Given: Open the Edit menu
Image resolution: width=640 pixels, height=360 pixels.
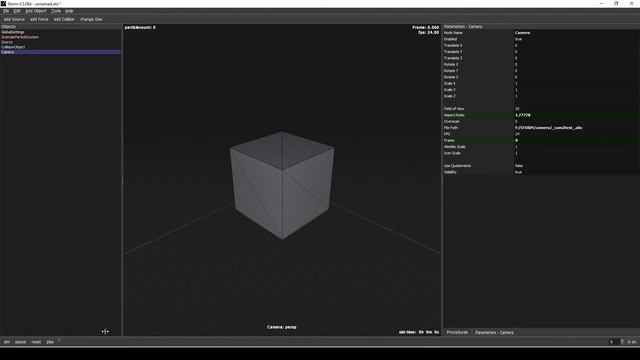Looking at the screenshot, I should tap(17, 11).
